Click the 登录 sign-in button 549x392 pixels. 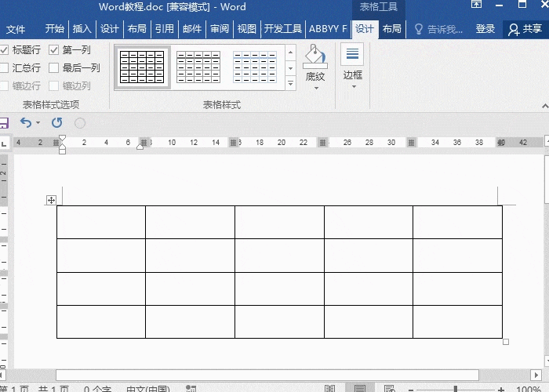point(485,29)
